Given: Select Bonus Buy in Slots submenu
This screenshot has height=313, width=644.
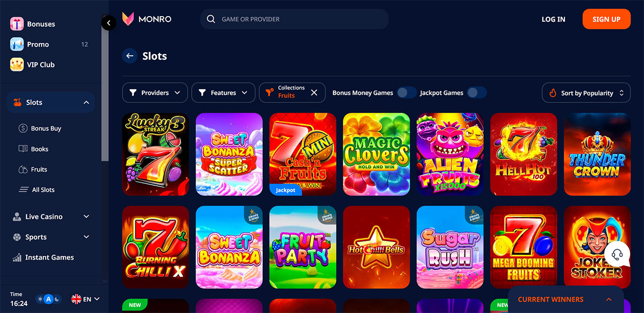Looking at the screenshot, I should 46,128.
